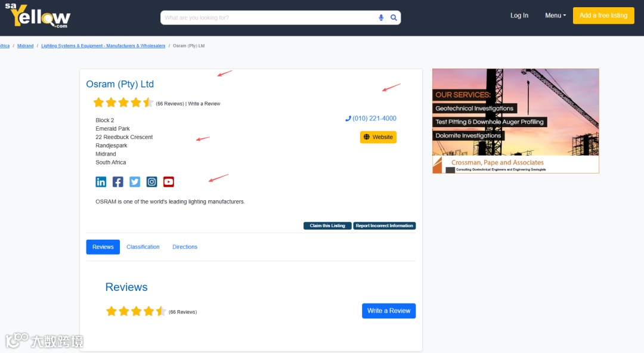Click the star rating under Reviews heading
Viewport: 644px width, 353px height.
point(136,311)
